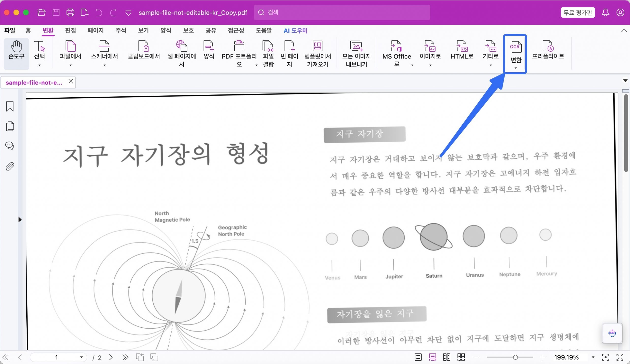The image size is (630, 364).
Task: Click the 검색 search field
Action: 342,12
